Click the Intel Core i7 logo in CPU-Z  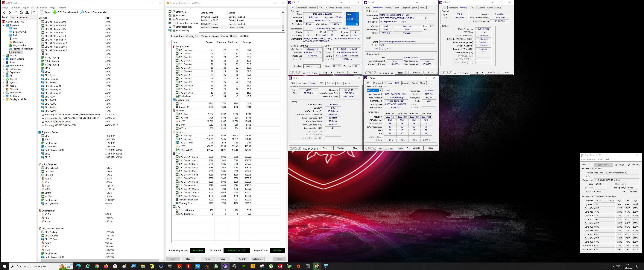352,19
